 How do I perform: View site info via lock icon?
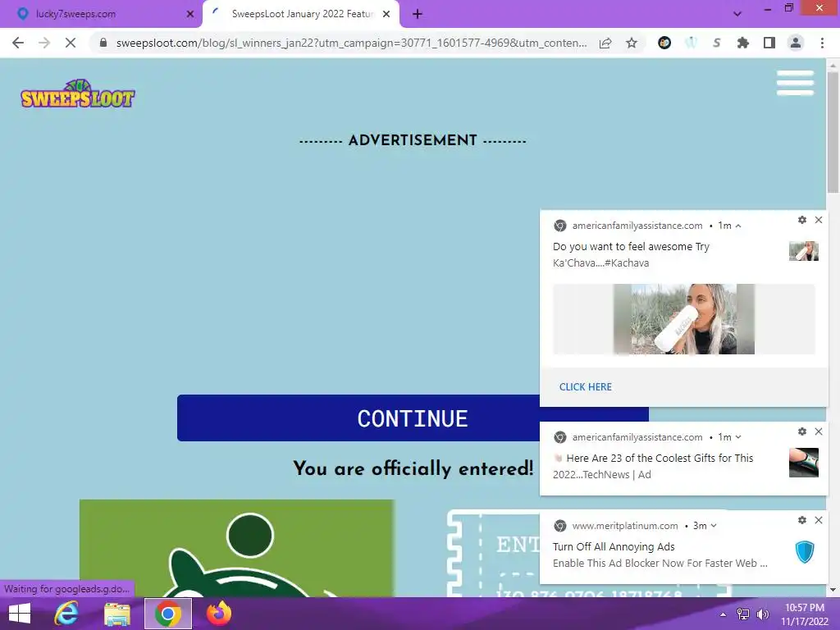pyautogui.click(x=103, y=43)
